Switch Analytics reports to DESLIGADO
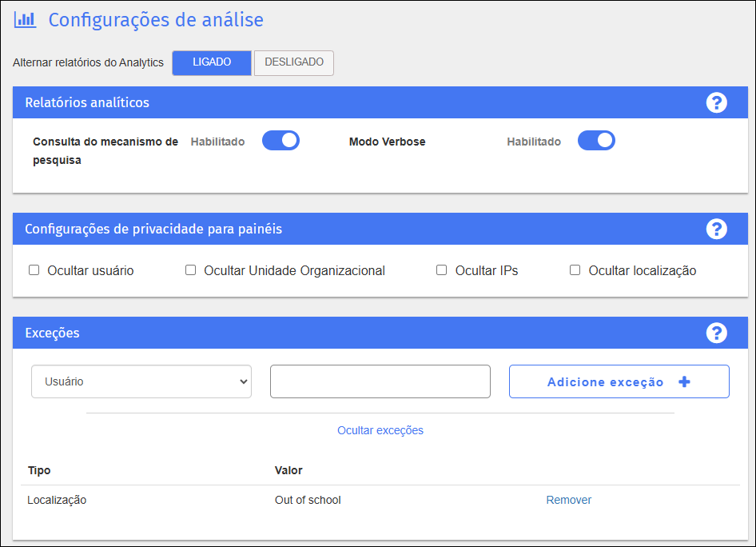 [294, 62]
